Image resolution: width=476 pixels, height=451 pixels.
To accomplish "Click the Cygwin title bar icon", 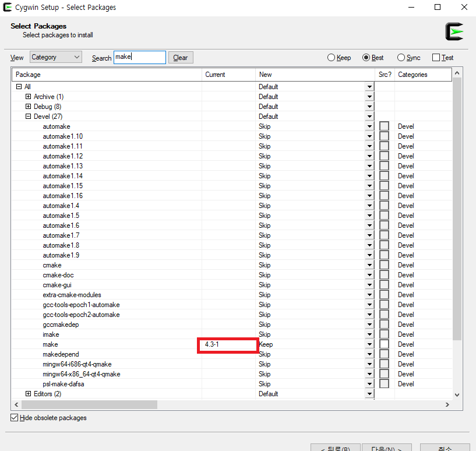I will tap(8, 7).
